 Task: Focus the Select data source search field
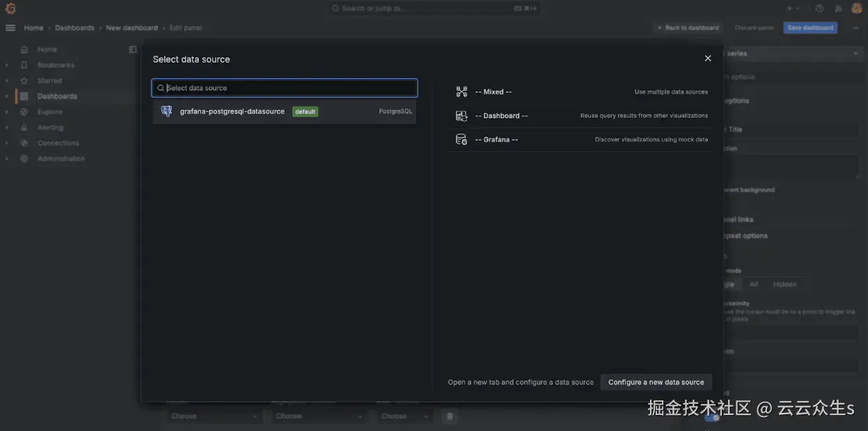pyautogui.click(x=285, y=88)
